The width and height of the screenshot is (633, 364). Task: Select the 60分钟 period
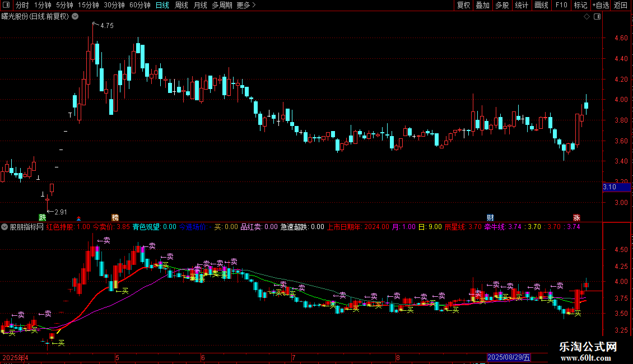tap(140, 5)
